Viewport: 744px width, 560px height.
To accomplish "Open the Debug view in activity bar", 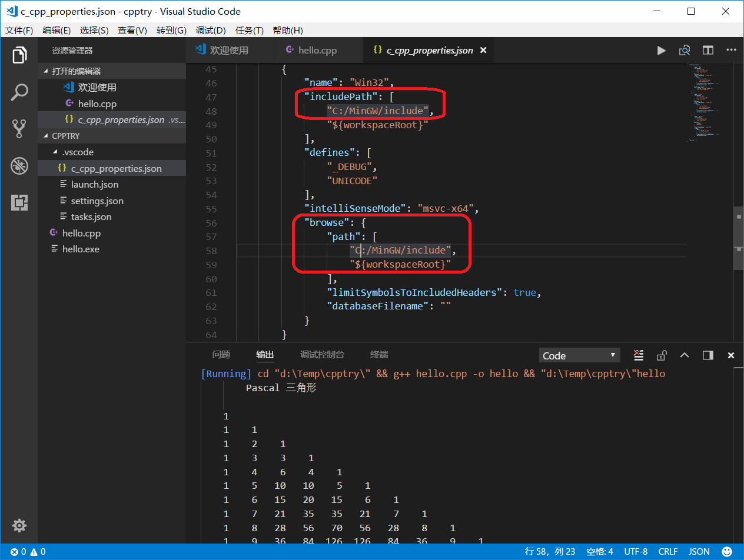I will pyautogui.click(x=19, y=166).
